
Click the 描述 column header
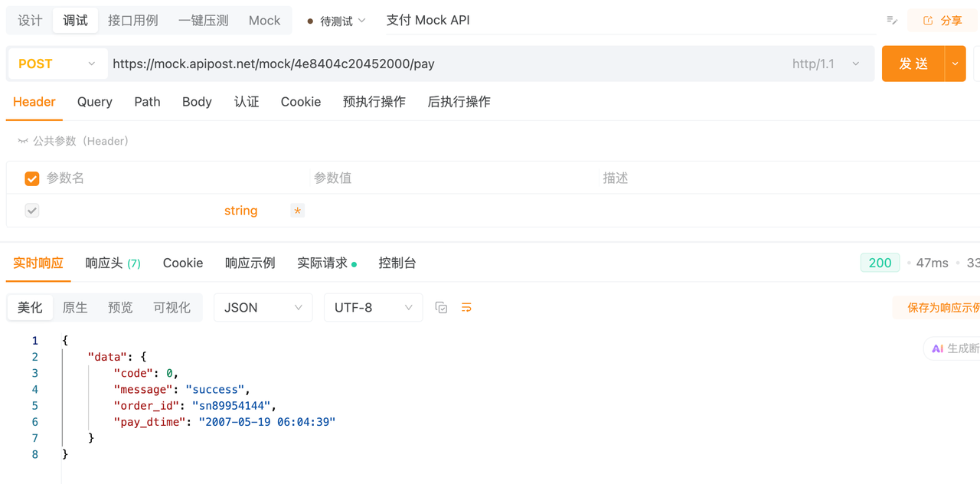(x=615, y=178)
